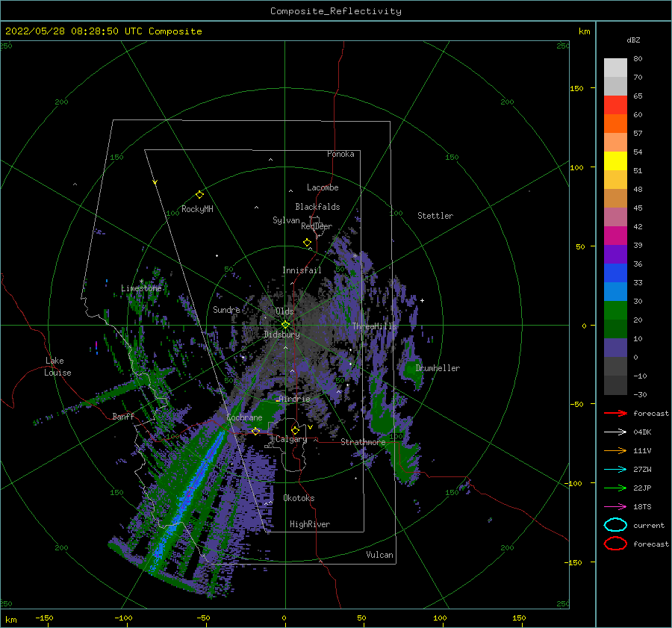This screenshot has width=672, height=628.
Task: Click the magenta 18TS arrow icon
Action: point(615,507)
